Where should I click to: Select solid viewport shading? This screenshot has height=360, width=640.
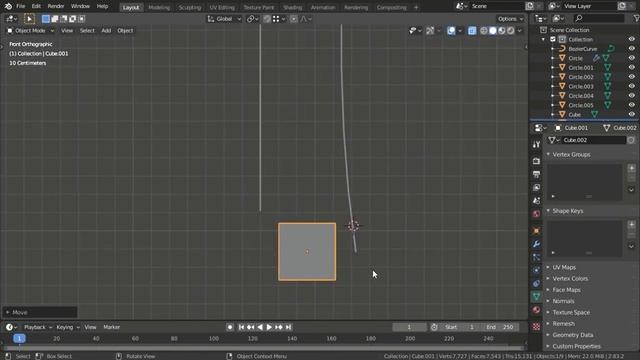pos(493,31)
